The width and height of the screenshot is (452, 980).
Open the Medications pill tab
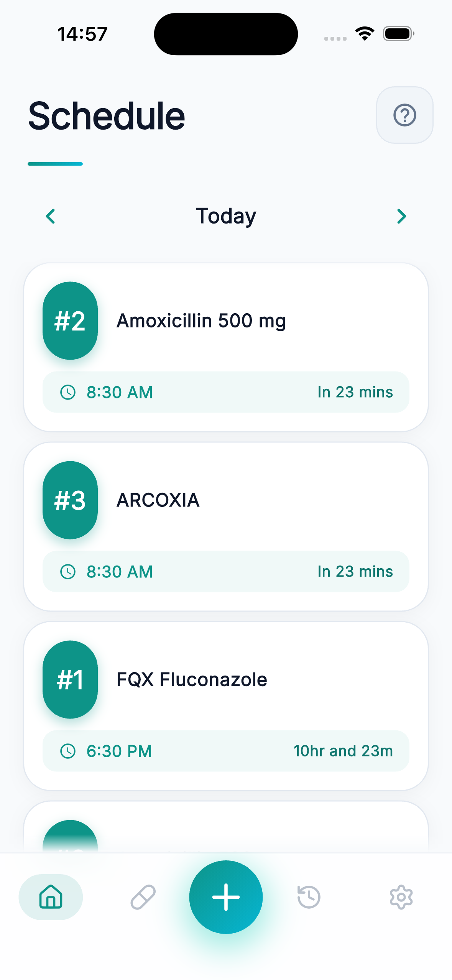click(x=143, y=897)
